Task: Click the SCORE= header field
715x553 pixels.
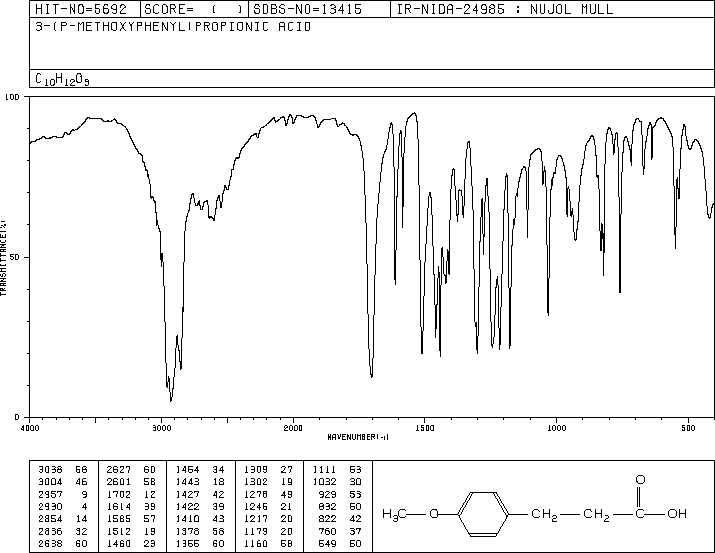Action: click(194, 9)
